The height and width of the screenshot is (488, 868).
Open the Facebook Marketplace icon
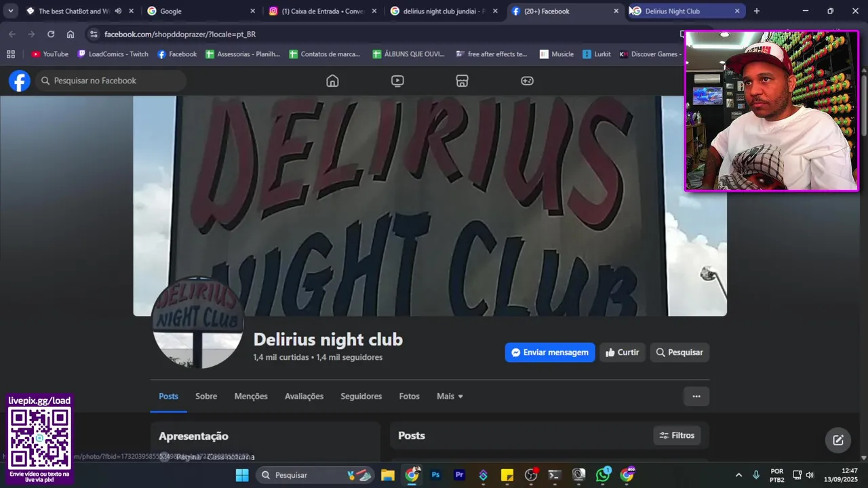click(462, 81)
